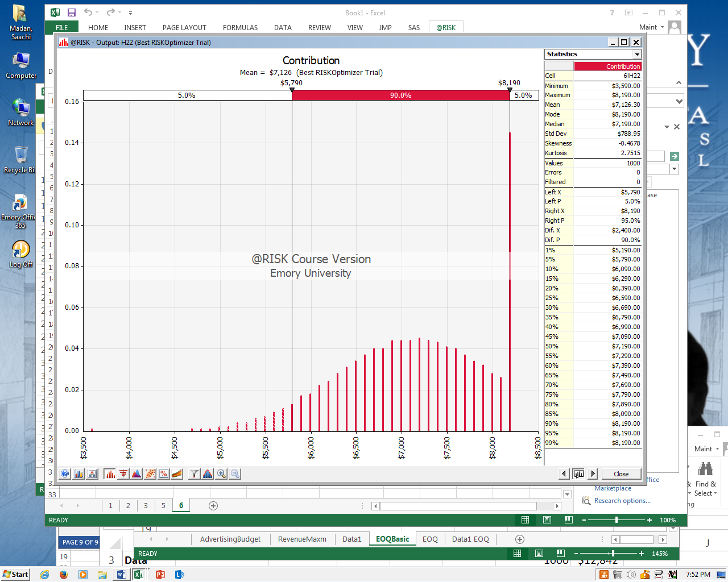
Task: Click the zoom in plus in upper status bar
Action: click(650, 520)
